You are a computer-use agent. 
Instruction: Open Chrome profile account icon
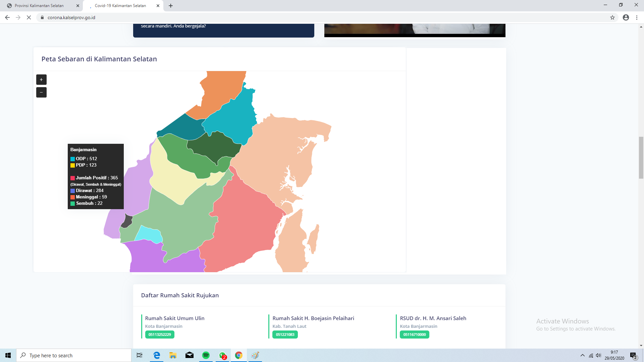click(626, 17)
